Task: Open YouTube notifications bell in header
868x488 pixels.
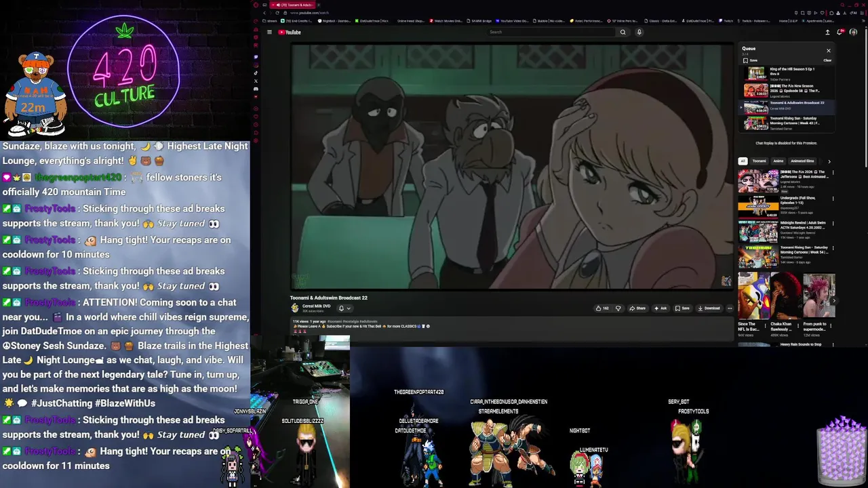Action: (841, 32)
